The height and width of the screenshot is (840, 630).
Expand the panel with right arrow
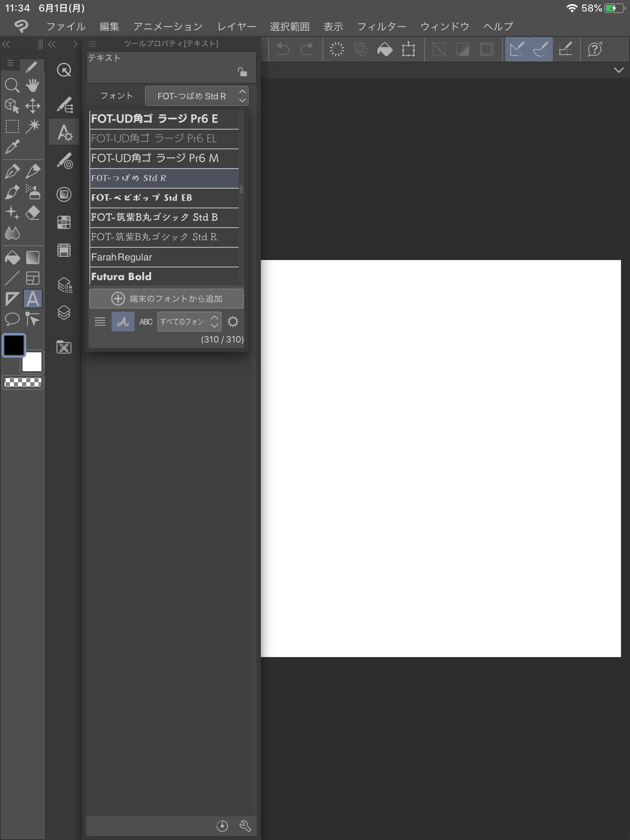tap(75, 44)
